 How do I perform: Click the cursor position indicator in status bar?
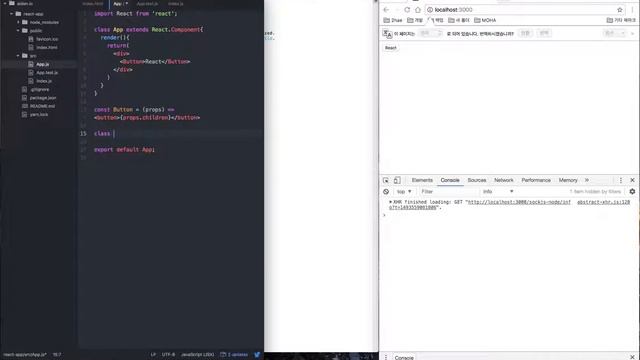57,355
